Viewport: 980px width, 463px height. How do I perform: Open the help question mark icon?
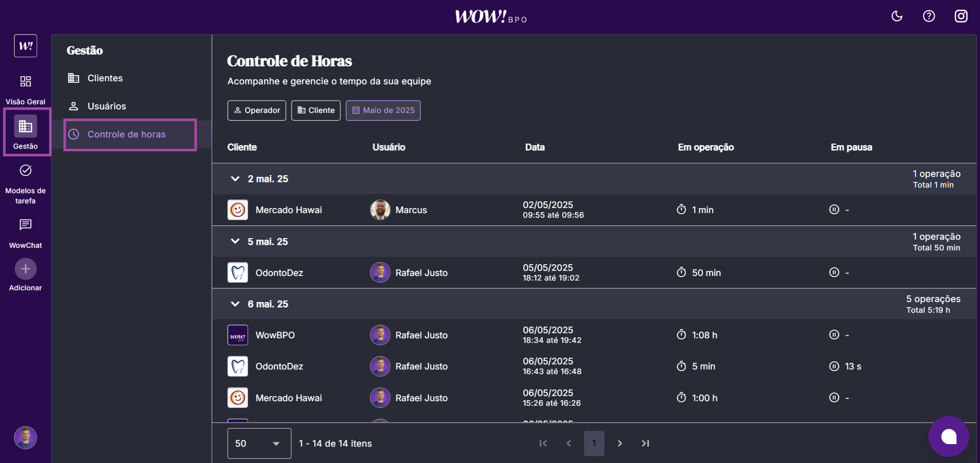click(x=929, y=16)
